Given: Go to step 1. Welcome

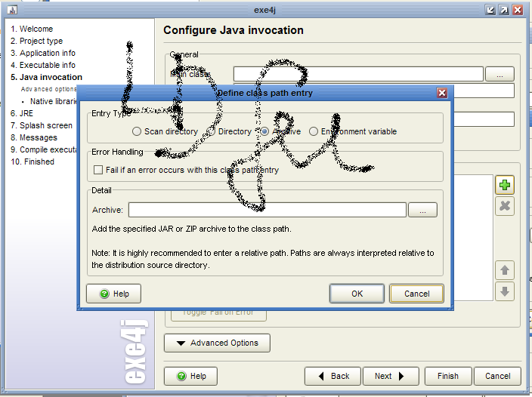Looking at the screenshot, I should [32, 29].
